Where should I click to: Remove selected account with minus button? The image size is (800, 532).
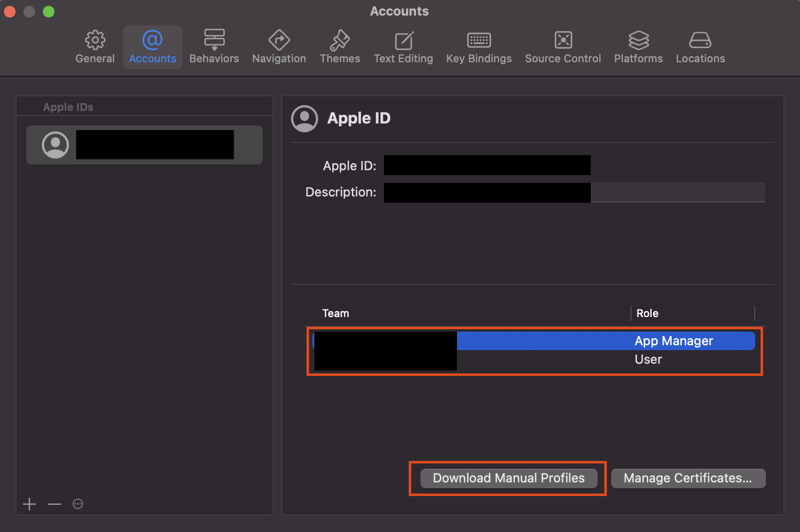[55, 504]
